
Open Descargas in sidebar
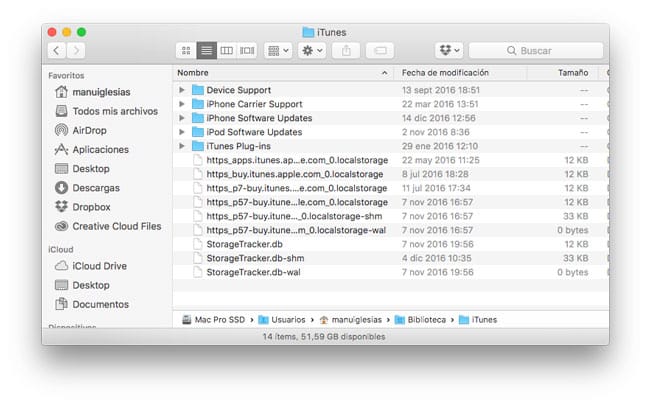point(87,188)
